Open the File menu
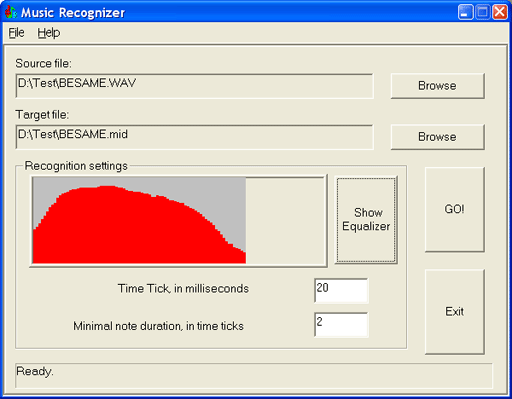This screenshot has width=512, height=399. tap(16, 33)
